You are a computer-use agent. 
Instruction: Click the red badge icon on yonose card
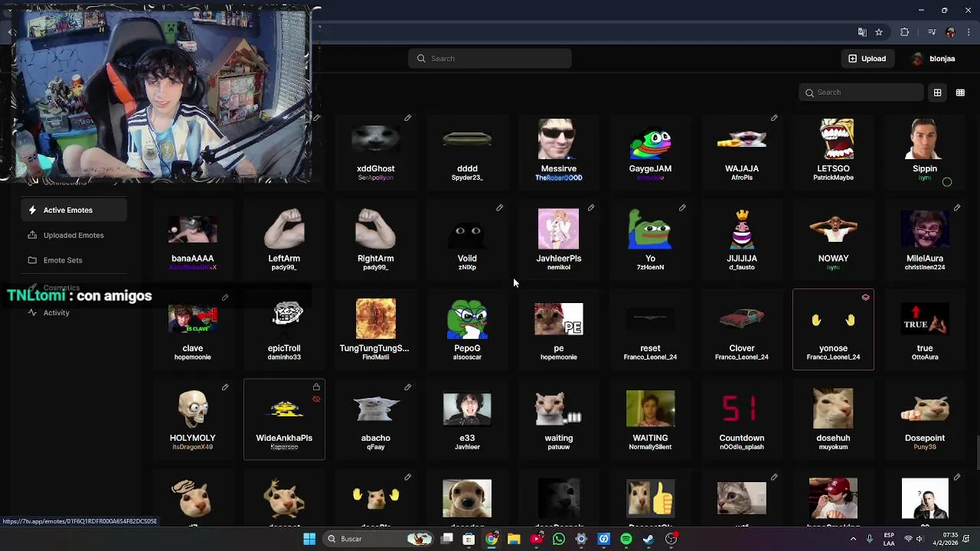(866, 298)
